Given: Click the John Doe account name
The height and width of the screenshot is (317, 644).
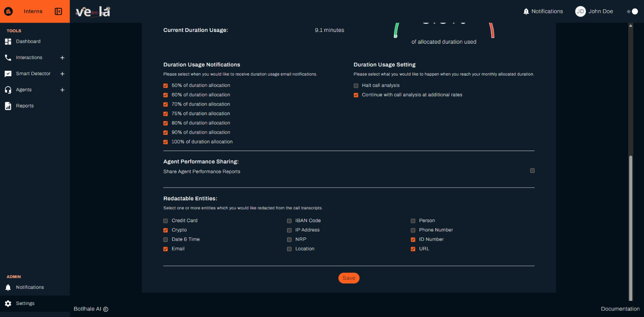Looking at the screenshot, I should [x=601, y=11].
